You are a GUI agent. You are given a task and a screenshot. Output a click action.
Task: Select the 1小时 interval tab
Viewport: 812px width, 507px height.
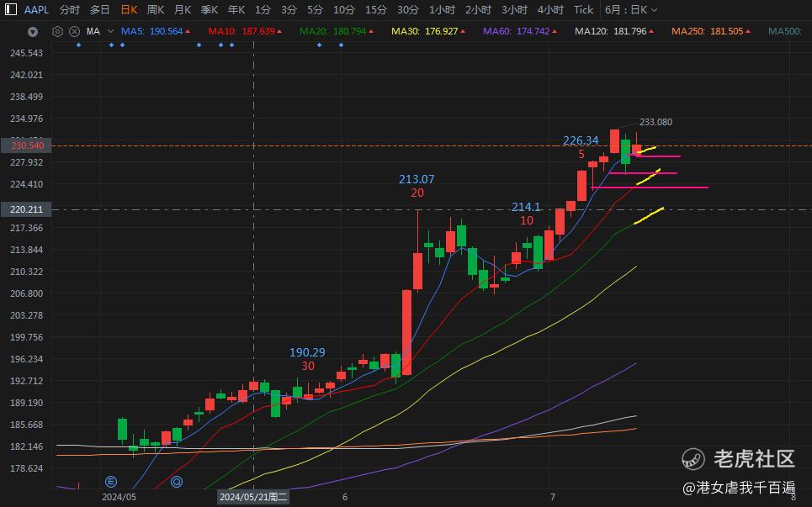pyautogui.click(x=442, y=10)
